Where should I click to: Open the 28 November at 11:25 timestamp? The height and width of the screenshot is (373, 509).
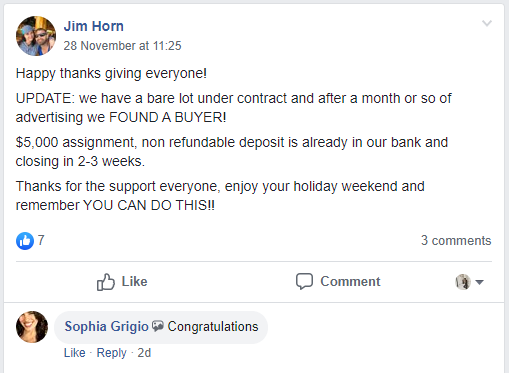122,46
